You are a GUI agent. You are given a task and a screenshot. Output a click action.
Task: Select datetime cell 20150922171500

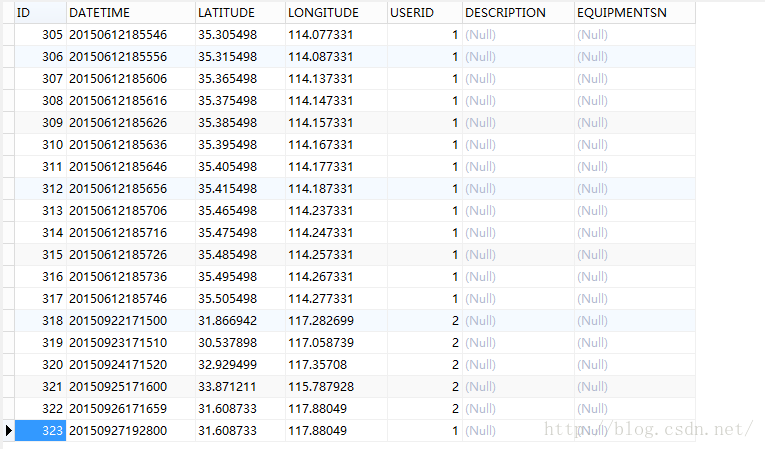tap(131, 320)
